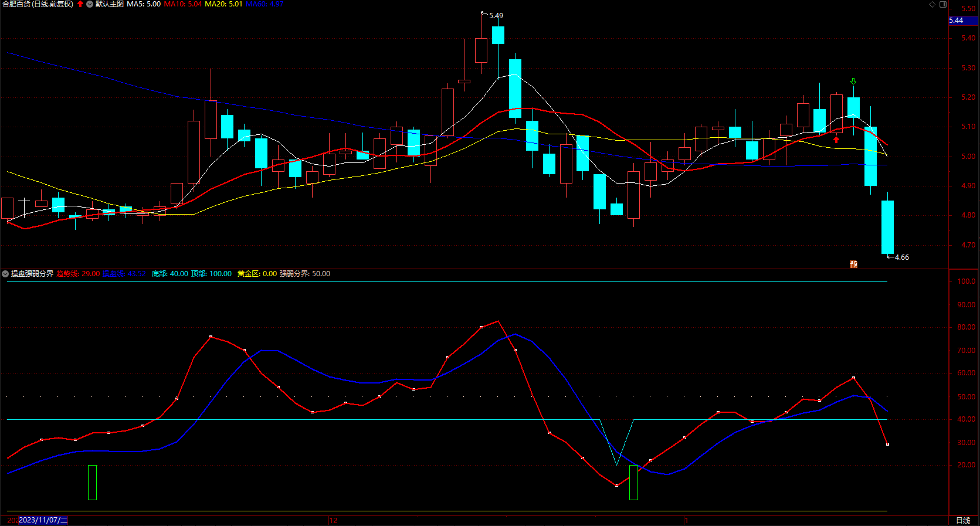Screen dimensions: 980x526
Task: Click the MA5: 5.00 value
Action: (x=144, y=4)
